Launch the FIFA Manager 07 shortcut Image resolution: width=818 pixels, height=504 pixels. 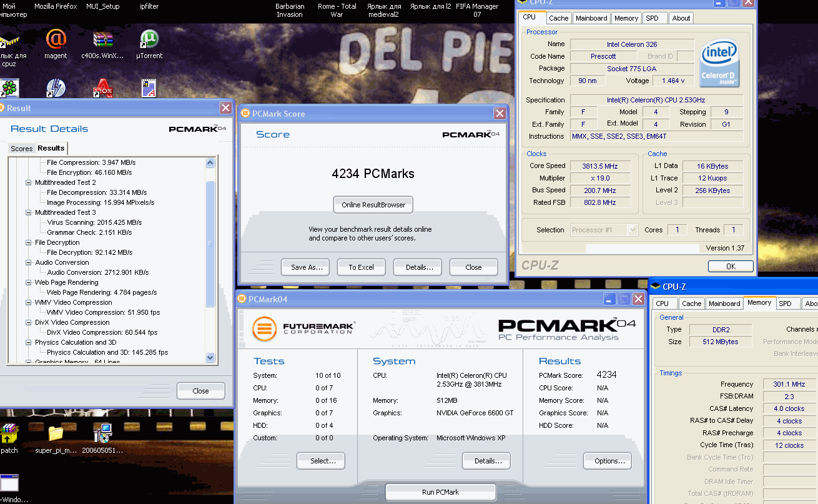pyautogui.click(x=477, y=10)
